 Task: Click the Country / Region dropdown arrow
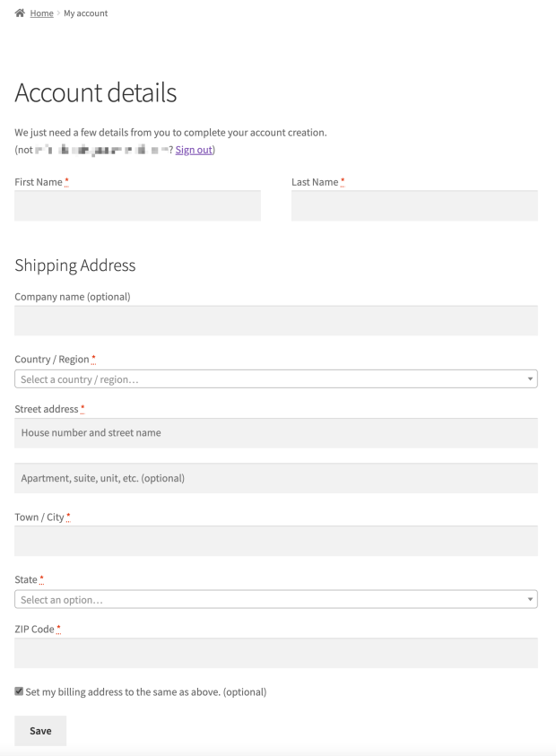click(x=530, y=379)
